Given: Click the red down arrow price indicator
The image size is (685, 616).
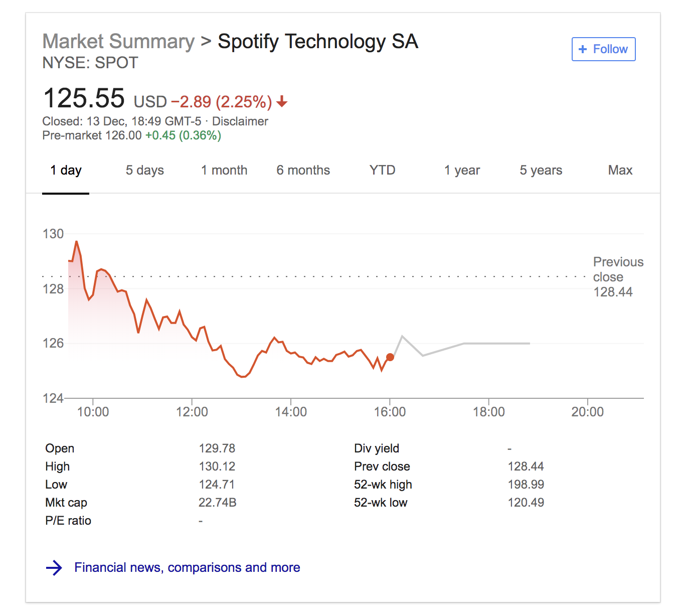Looking at the screenshot, I should (282, 102).
